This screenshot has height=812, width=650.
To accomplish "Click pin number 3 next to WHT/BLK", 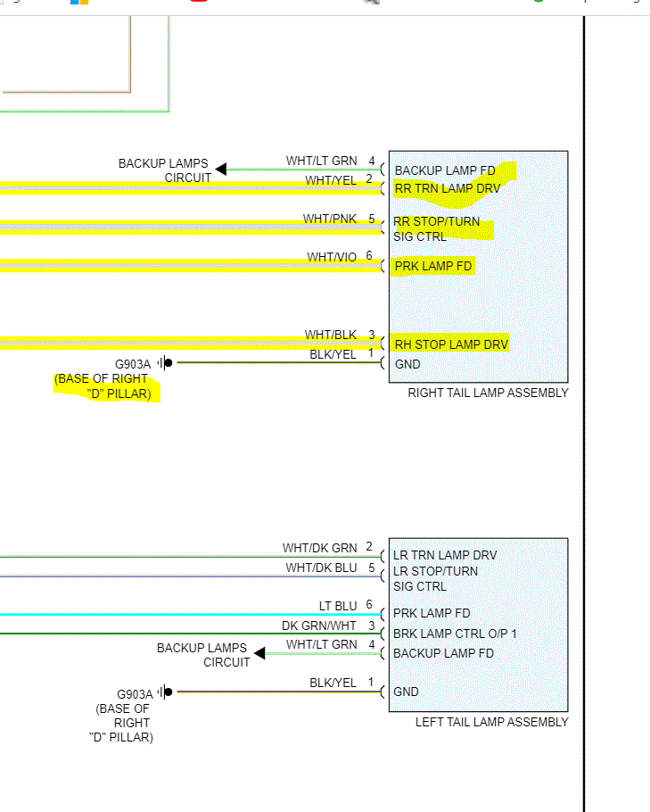I will (x=372, y=335).
